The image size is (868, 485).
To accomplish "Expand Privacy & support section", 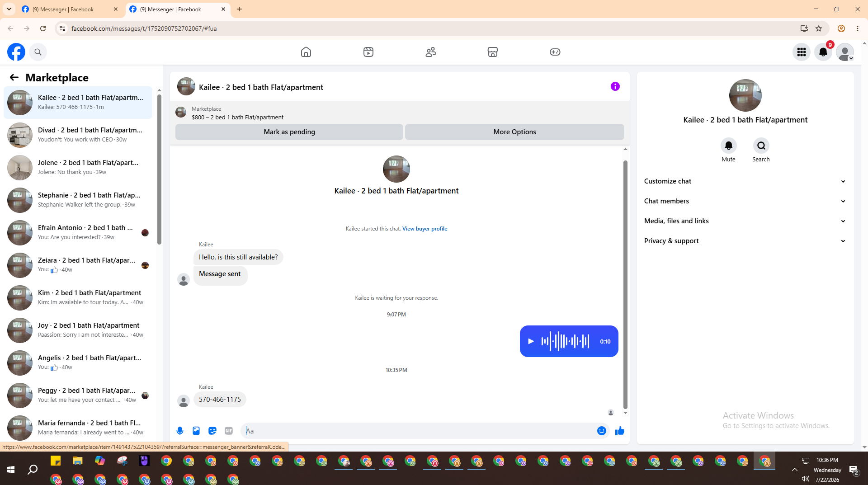I will pos(745,241).
